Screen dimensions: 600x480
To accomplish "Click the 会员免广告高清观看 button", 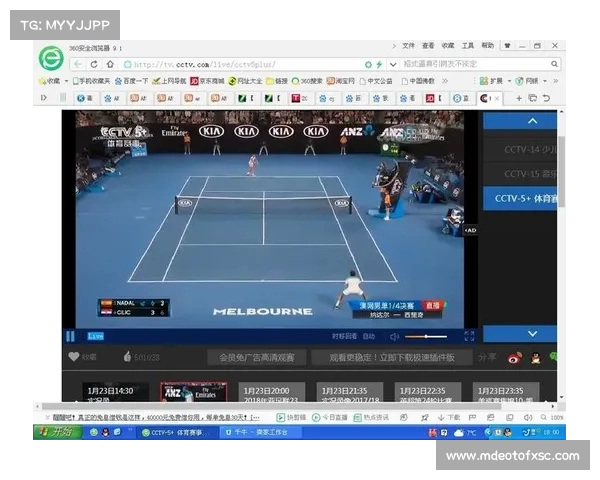I will (257, 357).
